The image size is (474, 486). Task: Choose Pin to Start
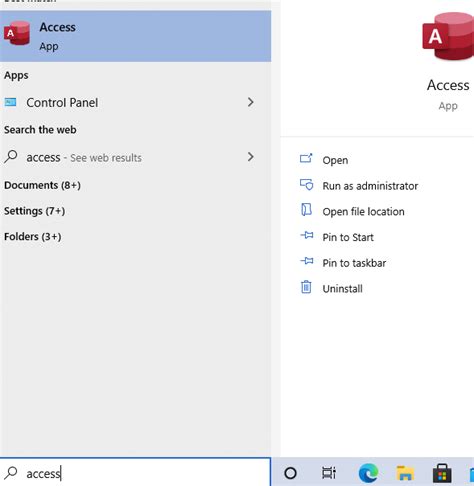348,237
